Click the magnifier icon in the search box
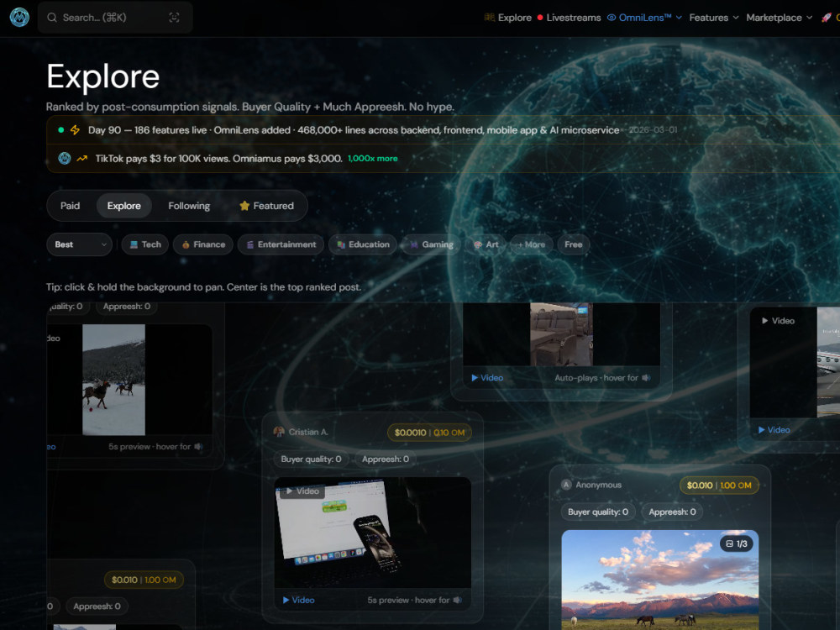The image size is (840, 630). [52, 18]
